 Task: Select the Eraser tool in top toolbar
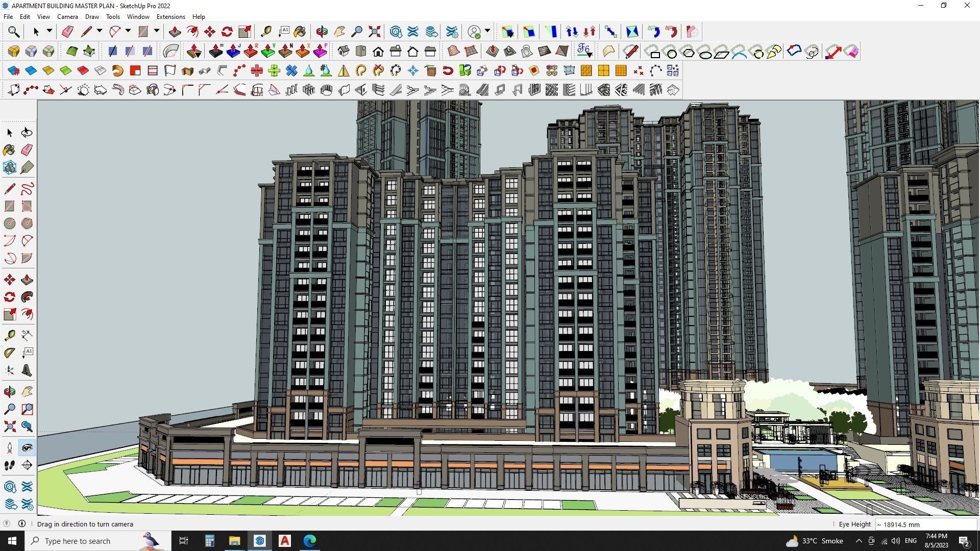[67, 32]
